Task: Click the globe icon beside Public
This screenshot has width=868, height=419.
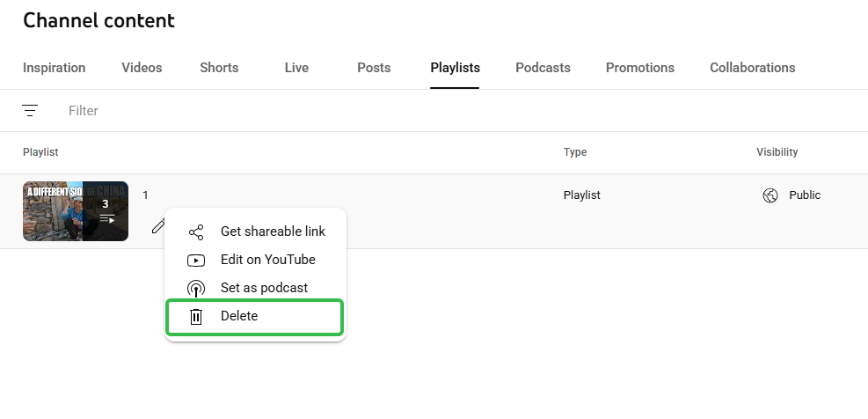Action: [770, 195]
